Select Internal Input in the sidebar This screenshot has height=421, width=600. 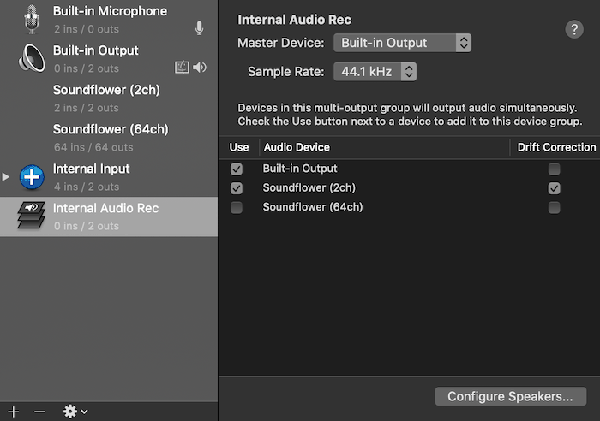(x=109, y=177)
